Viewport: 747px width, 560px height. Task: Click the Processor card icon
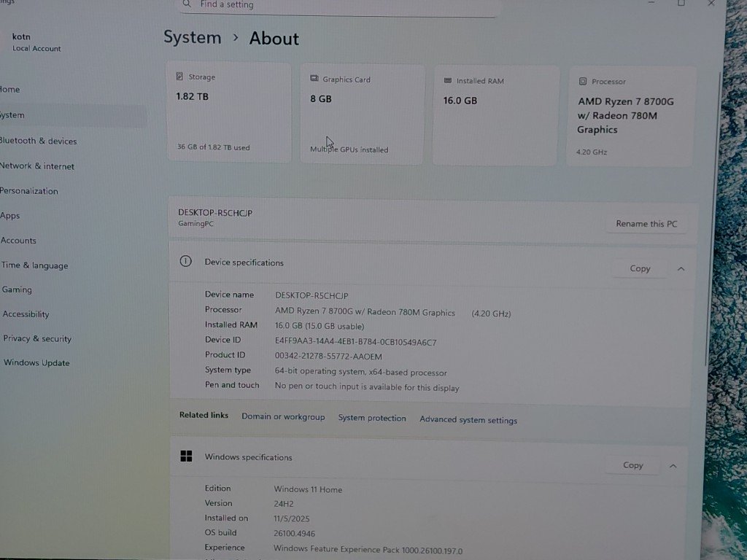(583, 82)
